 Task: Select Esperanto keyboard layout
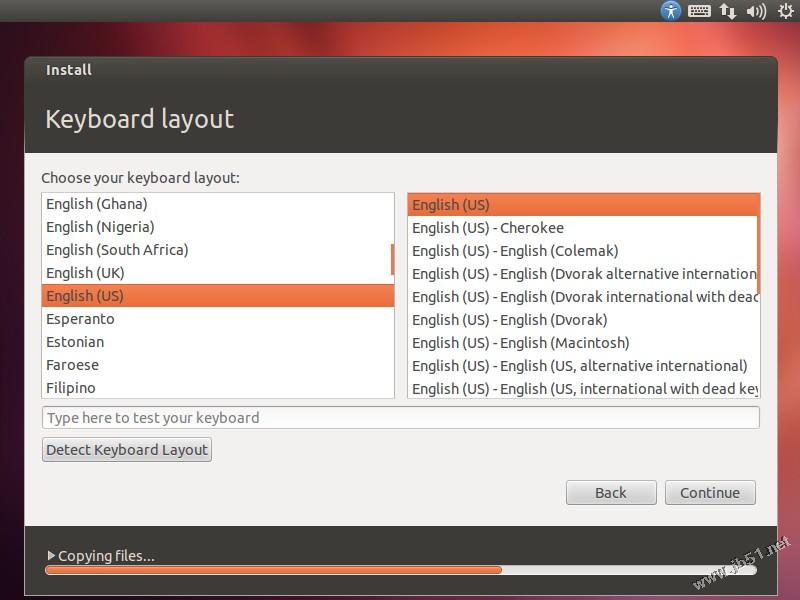pos(218,319)
